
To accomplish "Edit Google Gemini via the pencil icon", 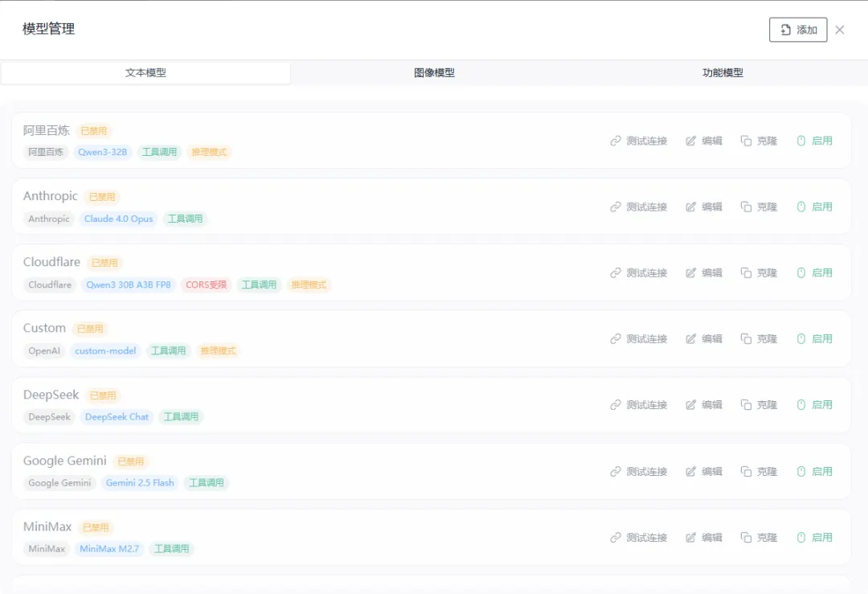I will click(x=690, y=472).
